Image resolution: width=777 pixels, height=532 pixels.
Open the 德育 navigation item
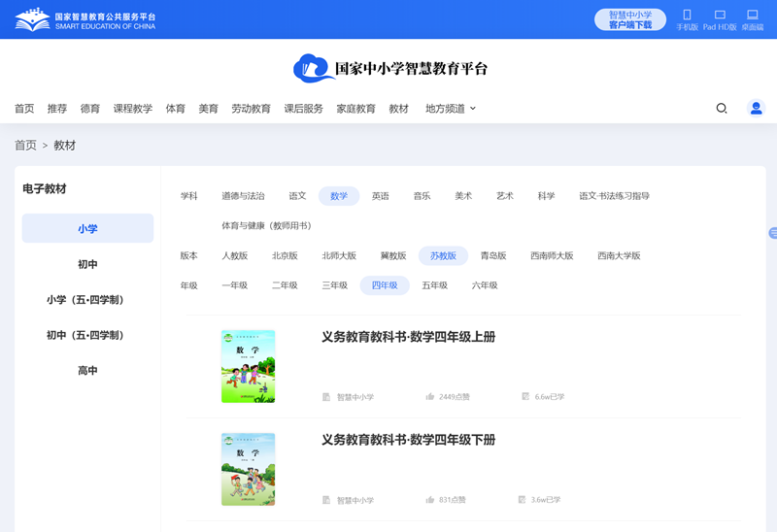point(90,109)
